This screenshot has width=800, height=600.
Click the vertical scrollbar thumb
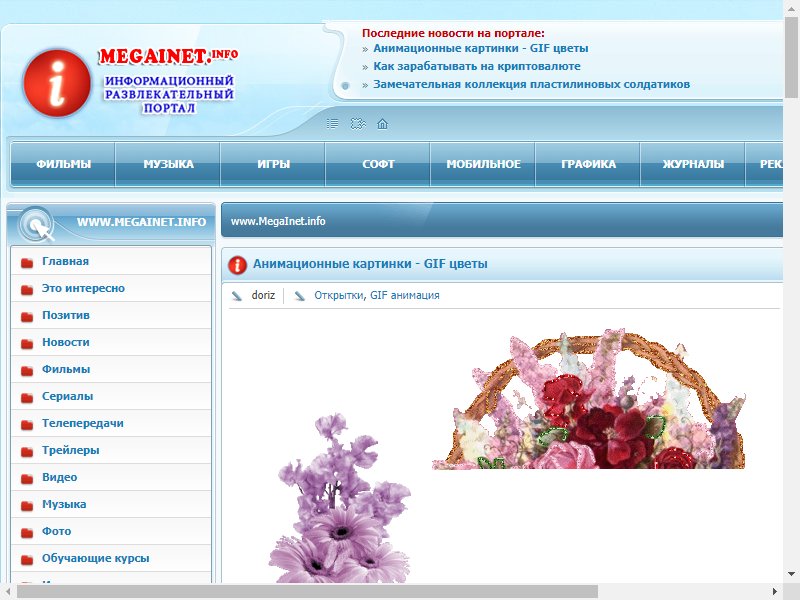pos(791,57)
